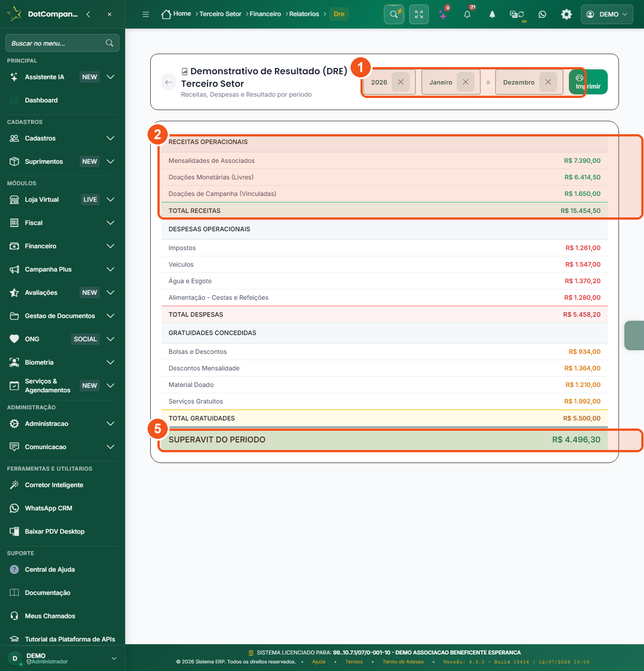Clear the 2026 year filter
This screenshot has height=671, width=644.
tap(401, 82)
